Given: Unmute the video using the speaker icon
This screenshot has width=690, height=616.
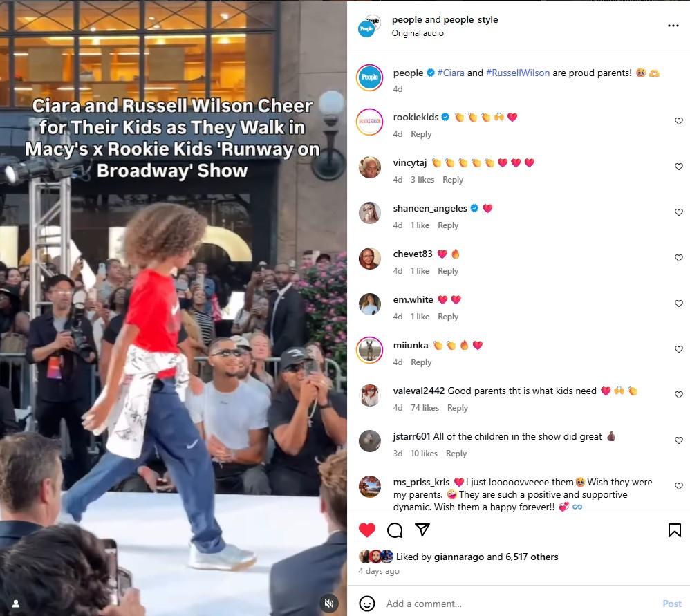Looking at the screenshot, I should pos(328,604).
